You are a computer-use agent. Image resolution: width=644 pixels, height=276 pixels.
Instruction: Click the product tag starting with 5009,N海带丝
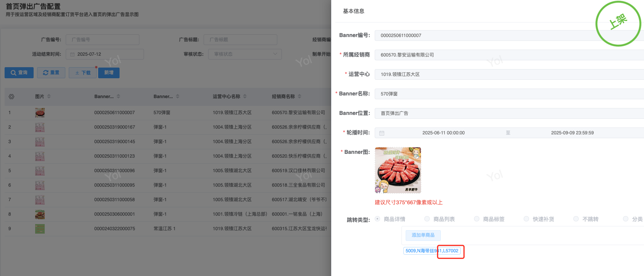[x=432, y=251]
